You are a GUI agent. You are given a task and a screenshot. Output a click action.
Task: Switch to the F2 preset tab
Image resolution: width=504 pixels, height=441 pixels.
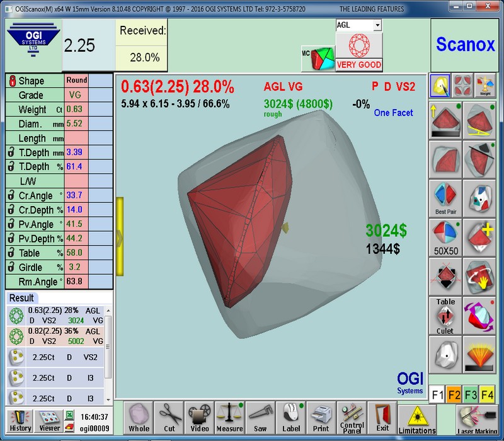click(x=454, y=395)
